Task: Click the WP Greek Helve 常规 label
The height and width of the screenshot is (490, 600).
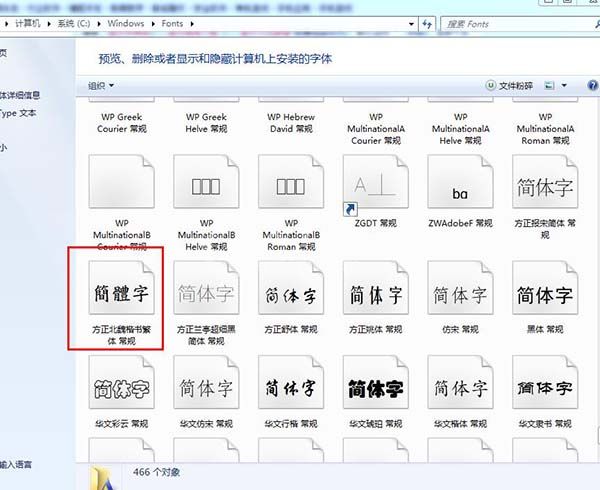Action: click(206, 123)
